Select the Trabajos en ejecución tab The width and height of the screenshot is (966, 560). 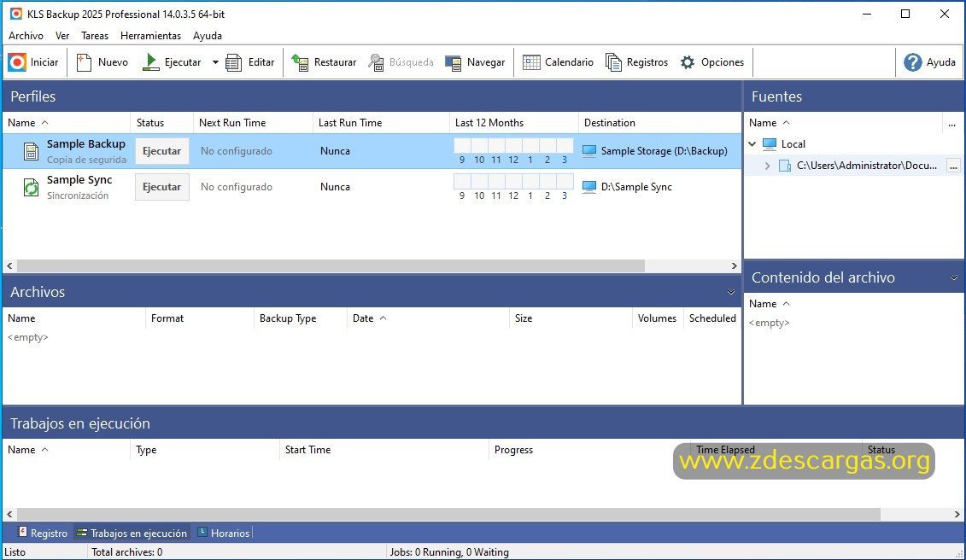pyautogui.click(x=132, y=533)
